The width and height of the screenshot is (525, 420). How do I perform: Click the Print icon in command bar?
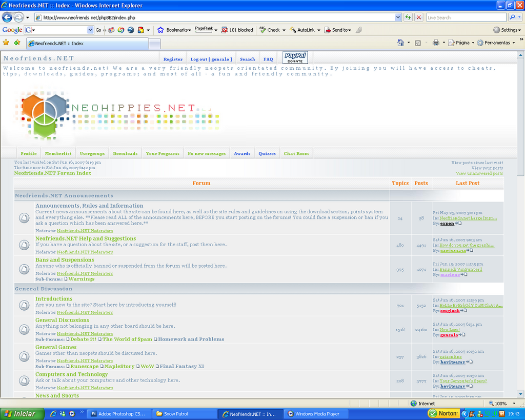point(435,43)
